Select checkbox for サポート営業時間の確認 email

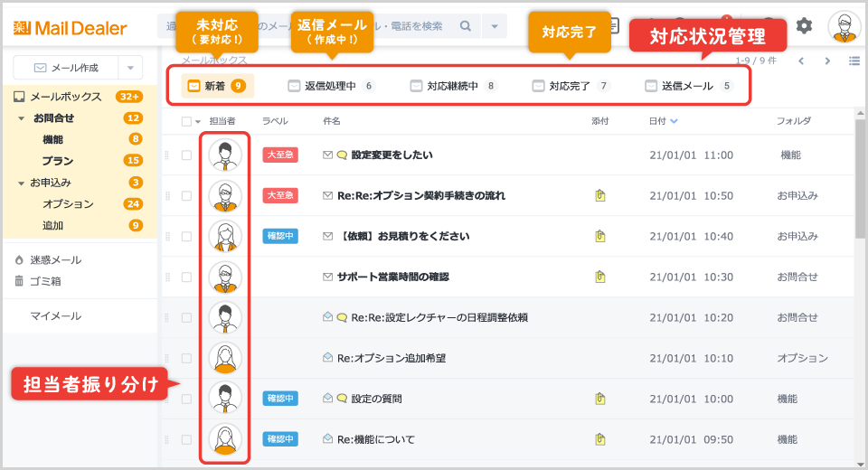(x=186, y=277)
